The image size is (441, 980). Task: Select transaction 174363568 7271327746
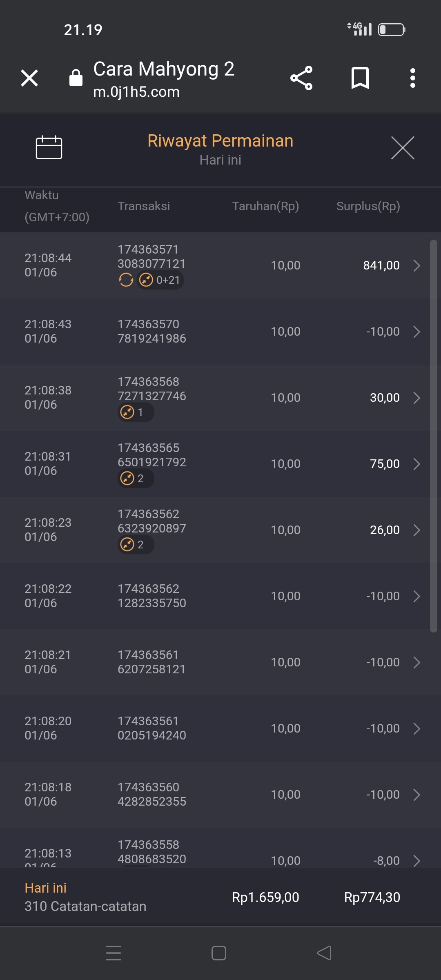pyautogui.click(x=151, y=389)
